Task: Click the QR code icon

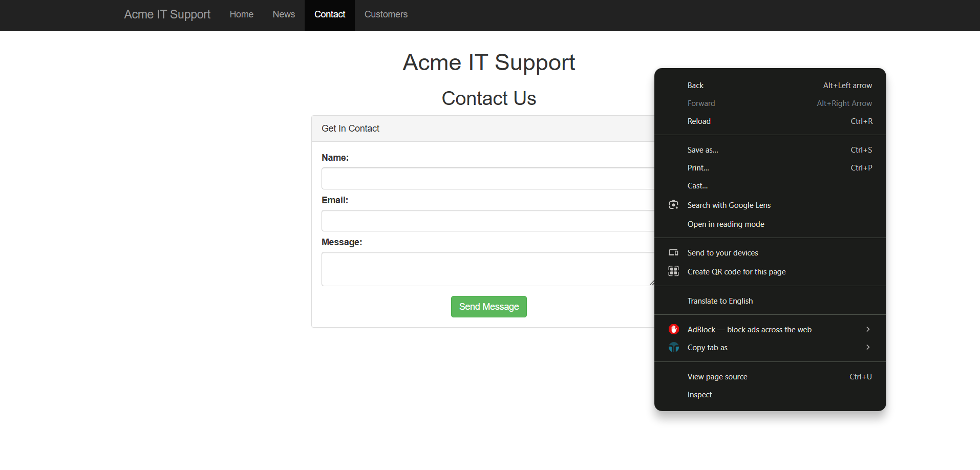Action: [673, 271]
